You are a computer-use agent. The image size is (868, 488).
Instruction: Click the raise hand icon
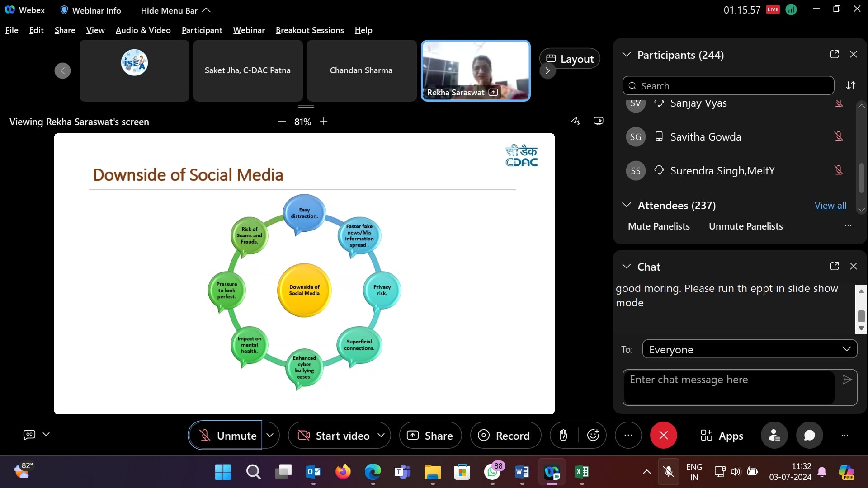click(x=563, y=435)
